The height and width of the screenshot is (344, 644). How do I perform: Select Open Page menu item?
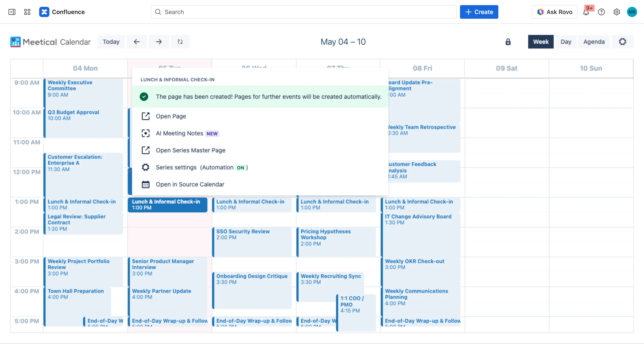[x=260, y=116]
